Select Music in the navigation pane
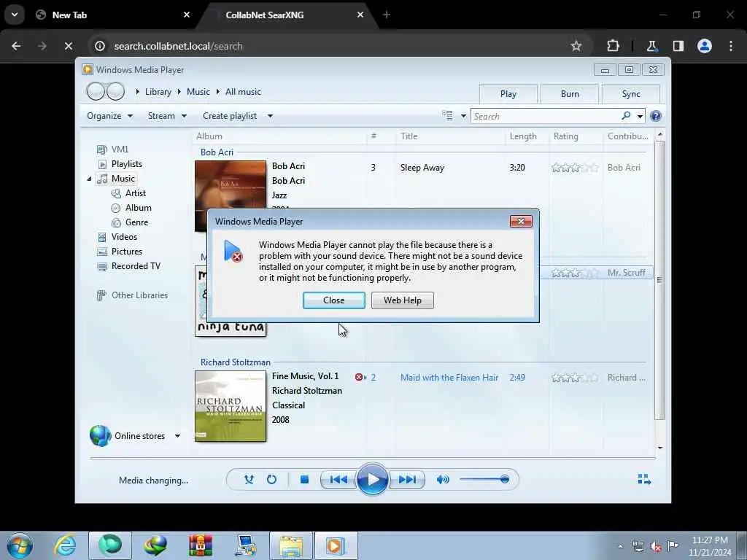Viewport: 747px width, 560px height. coord(123,179)
